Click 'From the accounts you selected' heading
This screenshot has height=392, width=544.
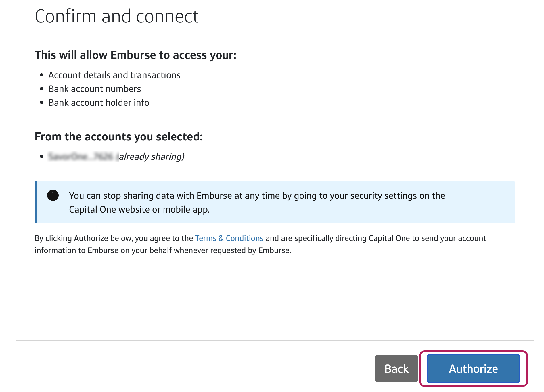pyautogui.click(x=119, y=137)
